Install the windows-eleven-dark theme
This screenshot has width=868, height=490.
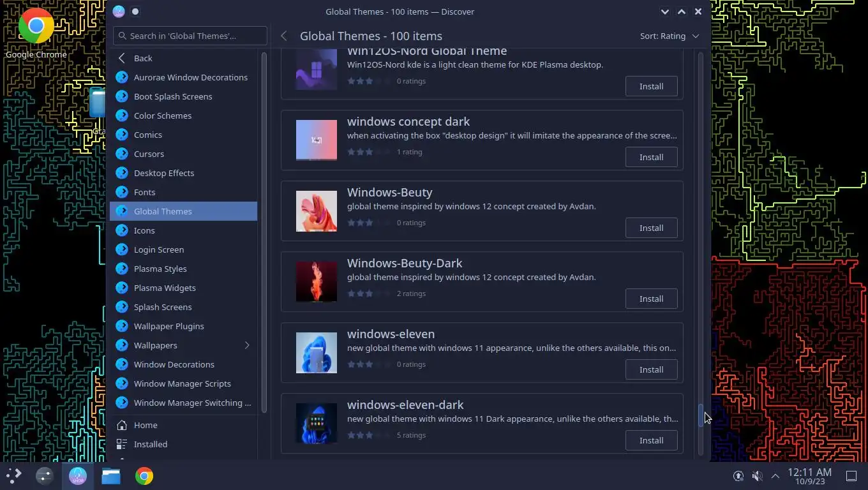pos(651,440)
